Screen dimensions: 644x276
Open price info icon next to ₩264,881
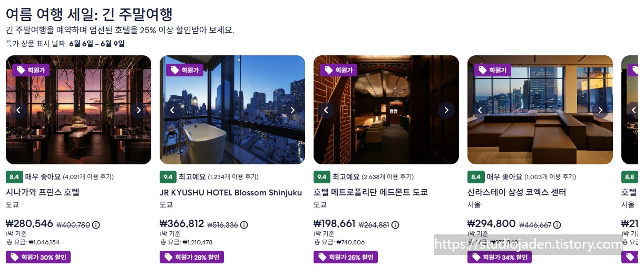[x=395, y=225]
